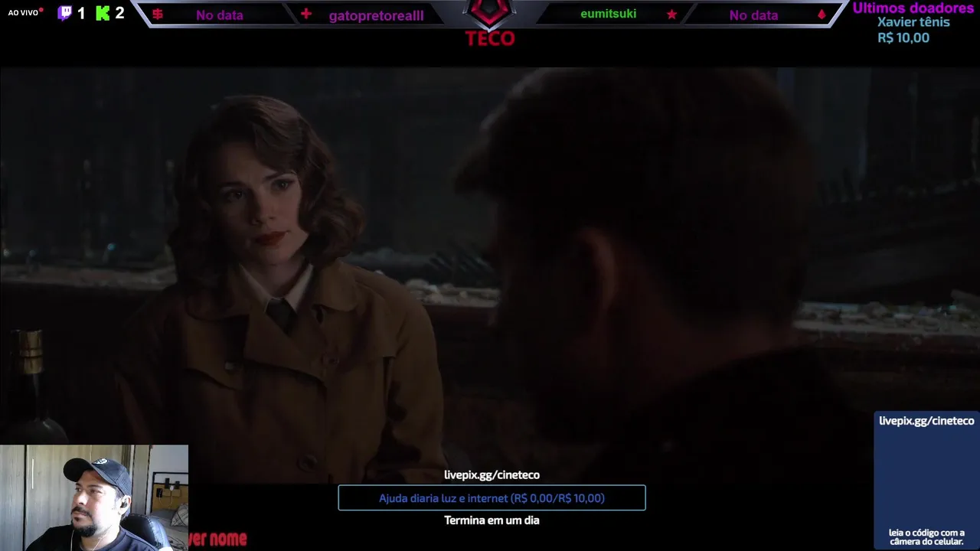Click the leia o código instruction text
Image resolution: width=980 pixels, height=551 pixels.
(x=926, y=537)
